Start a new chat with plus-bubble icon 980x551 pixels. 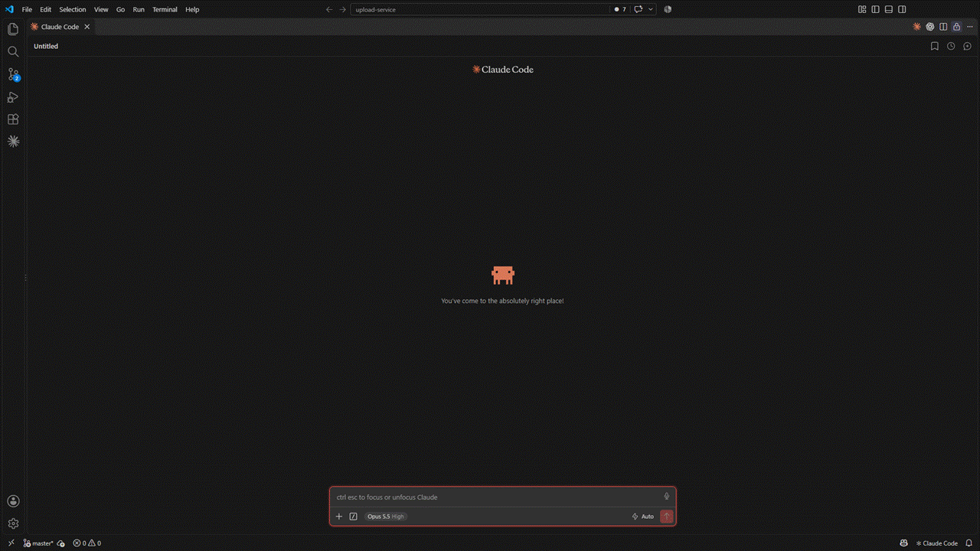pyautogui.click(x=967, y=46)
